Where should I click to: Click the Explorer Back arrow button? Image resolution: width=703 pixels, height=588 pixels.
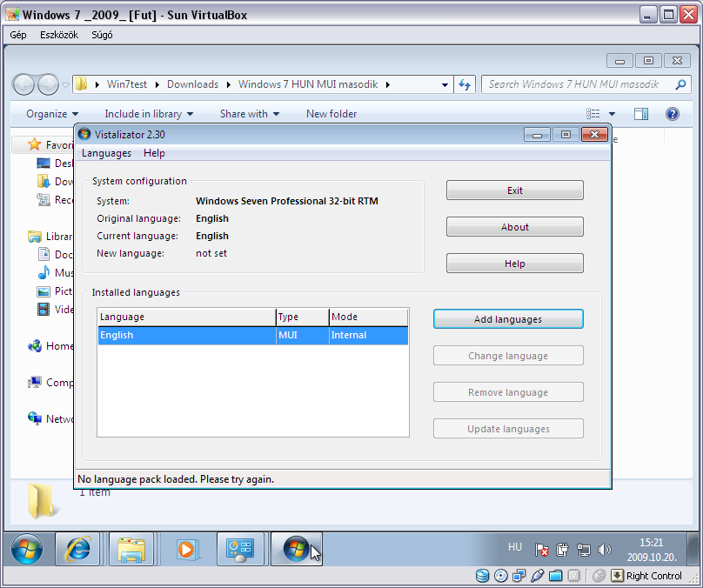(x=23, y=84)
